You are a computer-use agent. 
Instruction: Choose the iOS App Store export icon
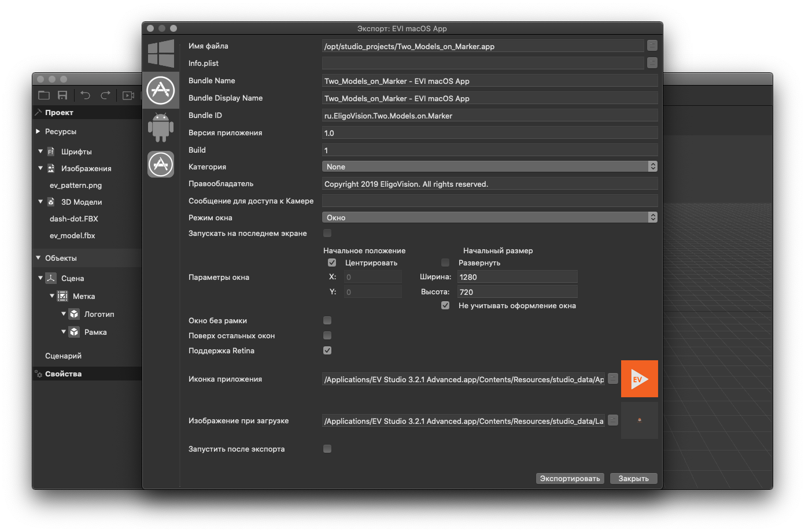[161, 164]
